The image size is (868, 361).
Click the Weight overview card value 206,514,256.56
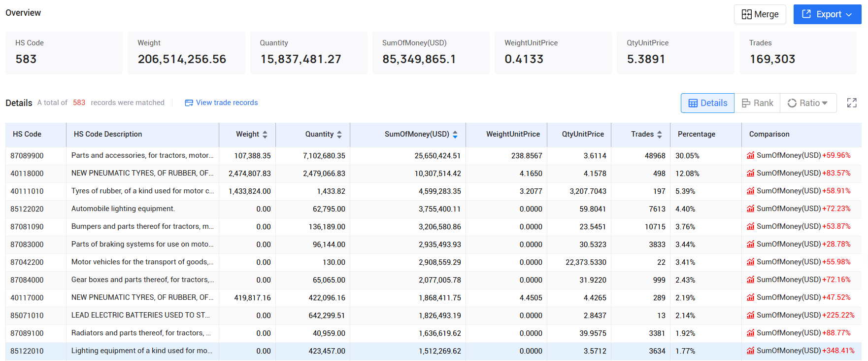182,59
